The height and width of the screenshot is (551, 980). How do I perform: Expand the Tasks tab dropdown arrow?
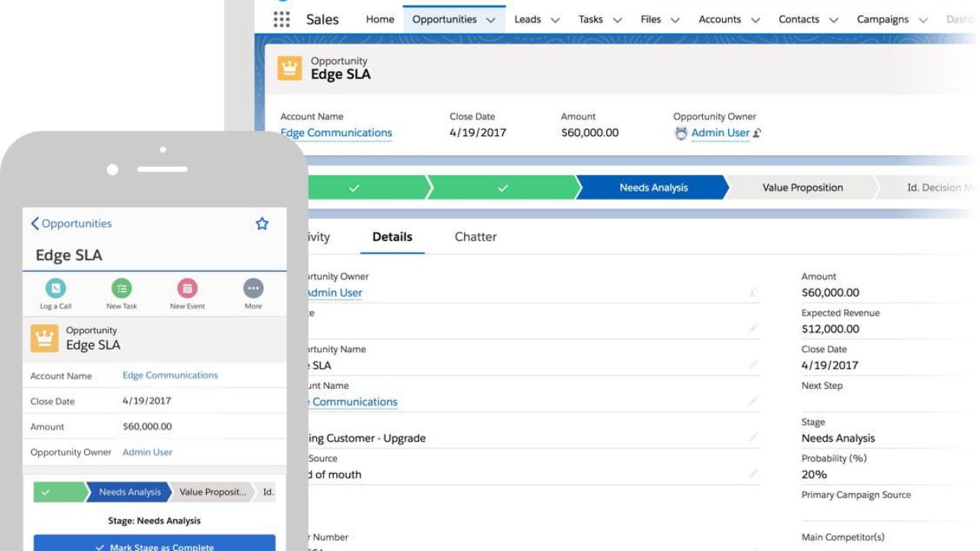(x=617, y=21)
